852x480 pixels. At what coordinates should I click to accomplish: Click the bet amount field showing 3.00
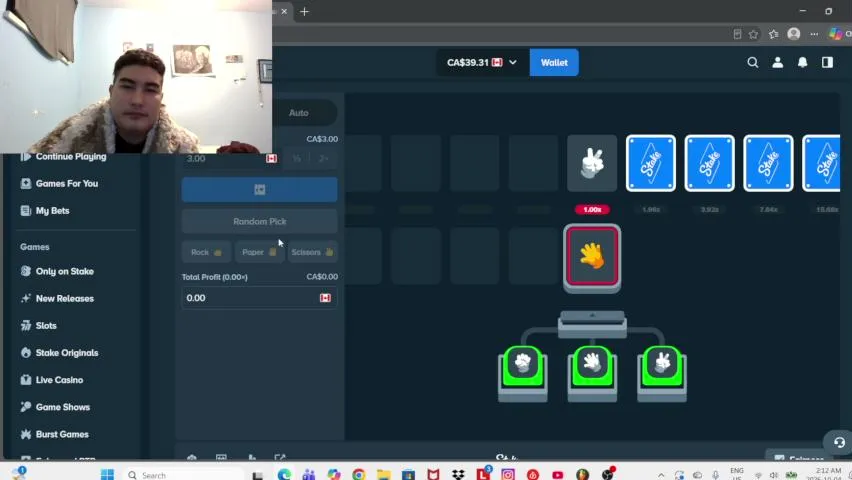[230, 159]
